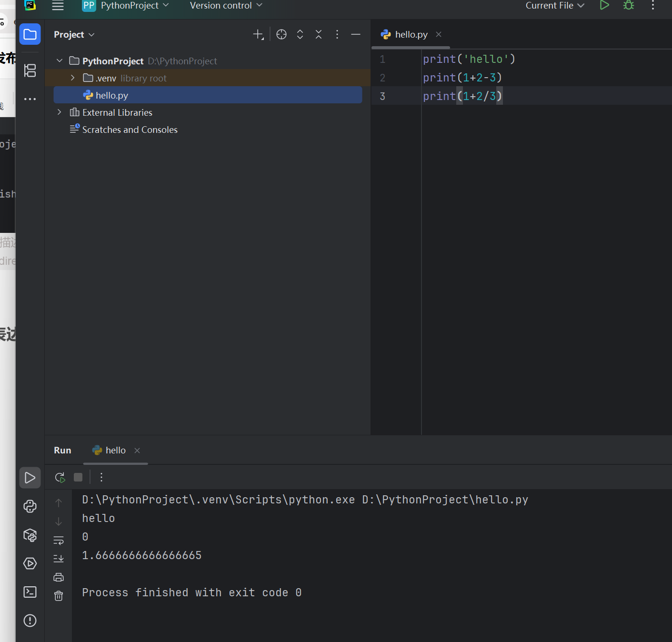Close the hello run tab

coord(137,451)
